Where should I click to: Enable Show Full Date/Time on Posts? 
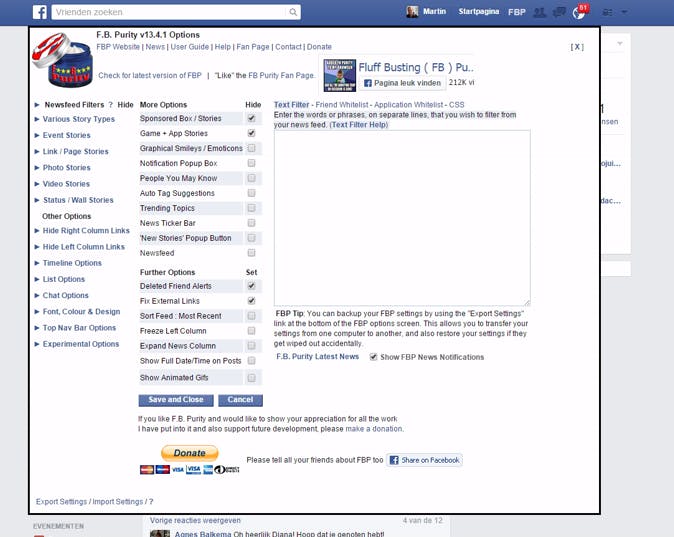click(x=251, y=361)
